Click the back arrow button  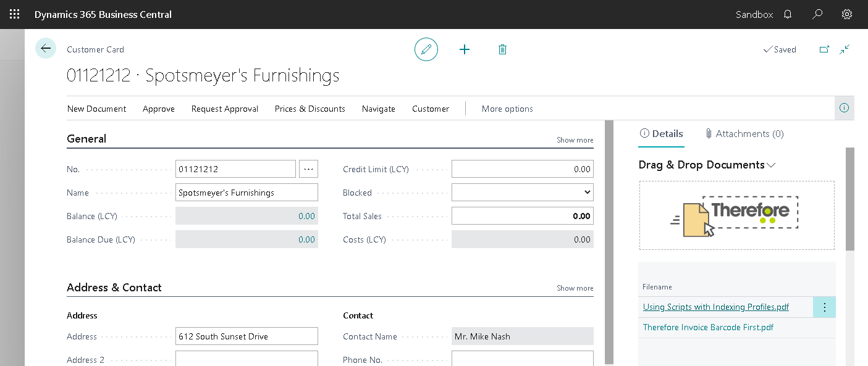point(46,48)
